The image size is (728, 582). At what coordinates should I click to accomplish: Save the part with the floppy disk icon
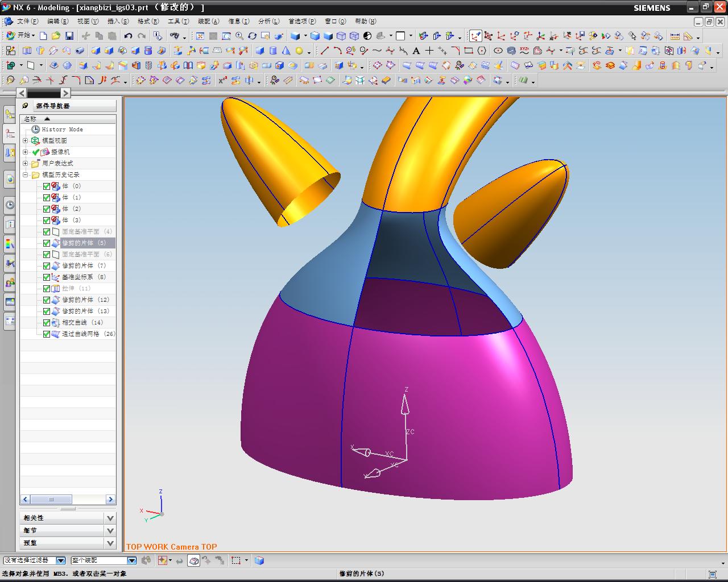click(x=69, y=36)
